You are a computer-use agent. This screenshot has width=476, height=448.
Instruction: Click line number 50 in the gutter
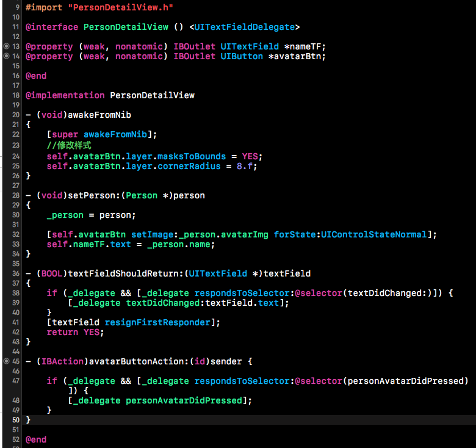(x=16, y=420)
